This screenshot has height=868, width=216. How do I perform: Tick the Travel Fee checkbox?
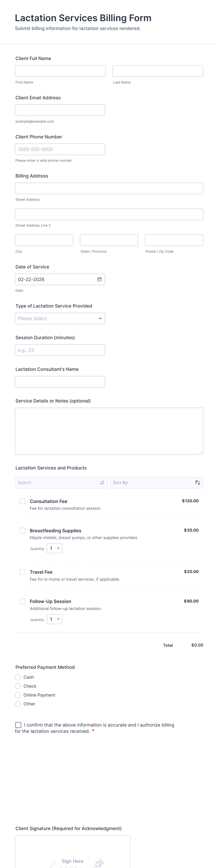pos(23,572)
